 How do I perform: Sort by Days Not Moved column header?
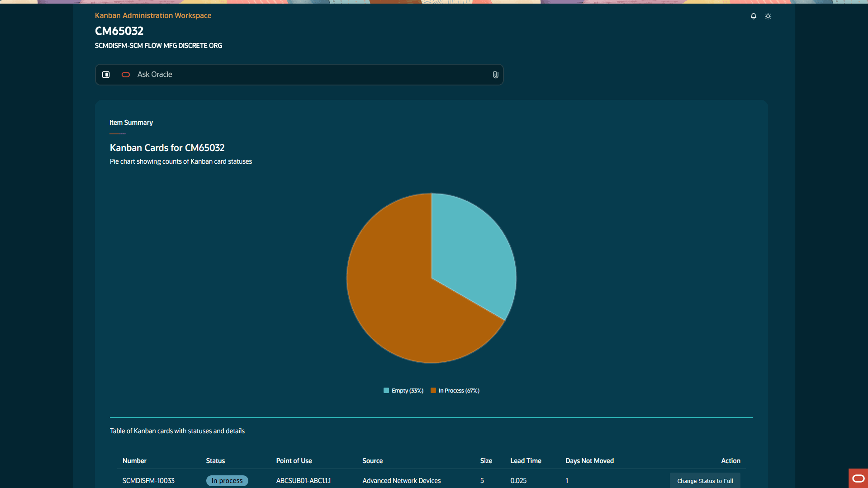(x=589, y=461)
